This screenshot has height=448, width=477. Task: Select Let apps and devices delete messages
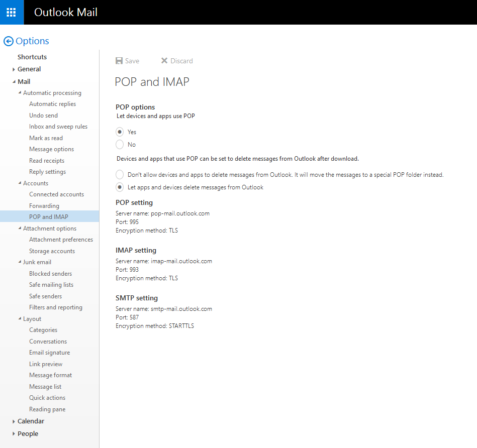pos(120,187)
